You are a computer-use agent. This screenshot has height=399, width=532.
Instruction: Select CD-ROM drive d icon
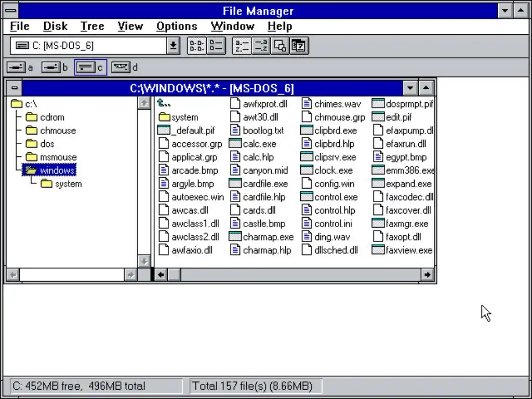[x=125, y=68]
